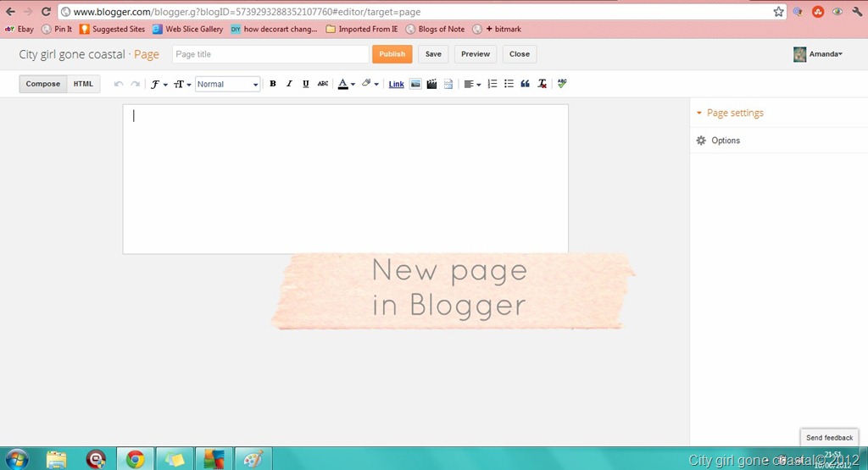Open the Ebay bookmark
868x470 pixels.
pyautogui.click(x=19, y=29)
